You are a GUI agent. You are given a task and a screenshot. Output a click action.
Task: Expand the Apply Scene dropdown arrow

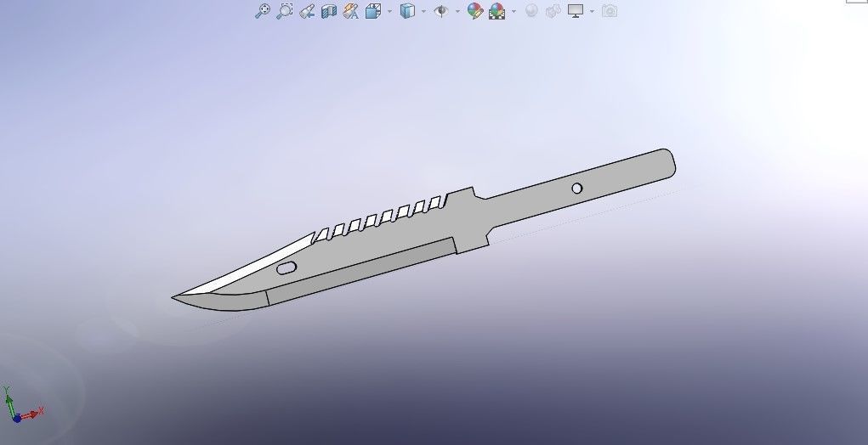513,11
